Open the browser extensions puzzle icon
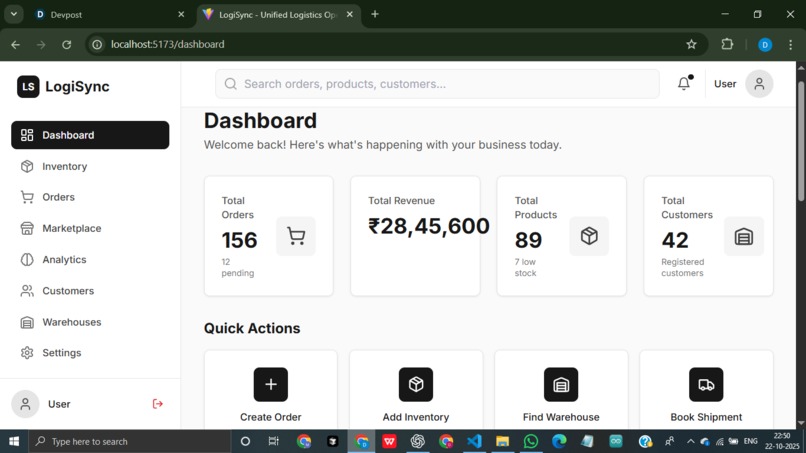Viewport: 806px width, 453px height. click(x=727, y=44)
